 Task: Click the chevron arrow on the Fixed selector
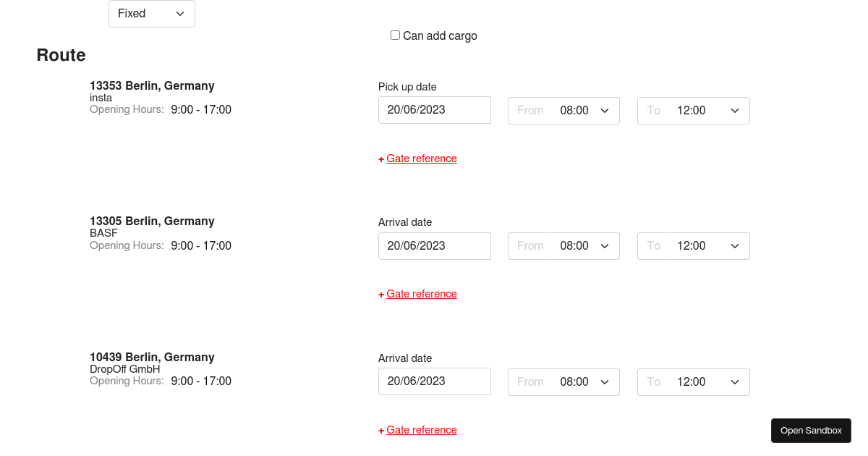pyautogui.click(x=180, y=14)
